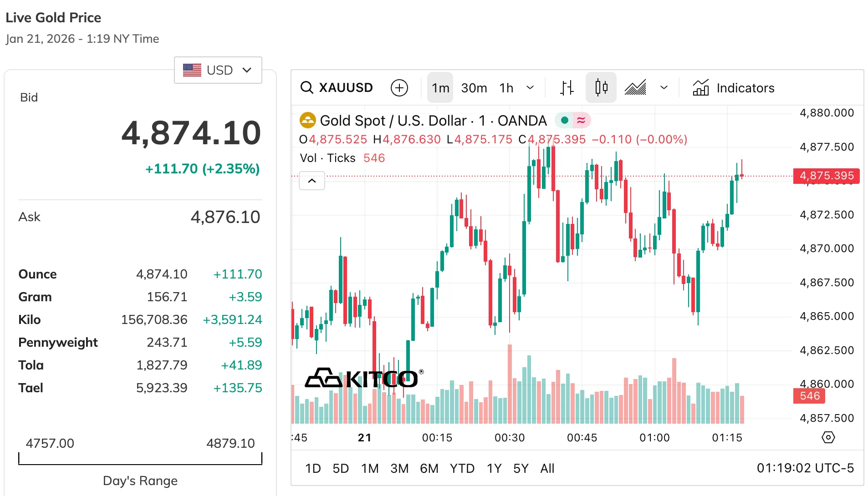Viewport: 868px width, 496px height.
Task: Open chart settings hexagon gear icon
Action: click(x=828, y=438)
